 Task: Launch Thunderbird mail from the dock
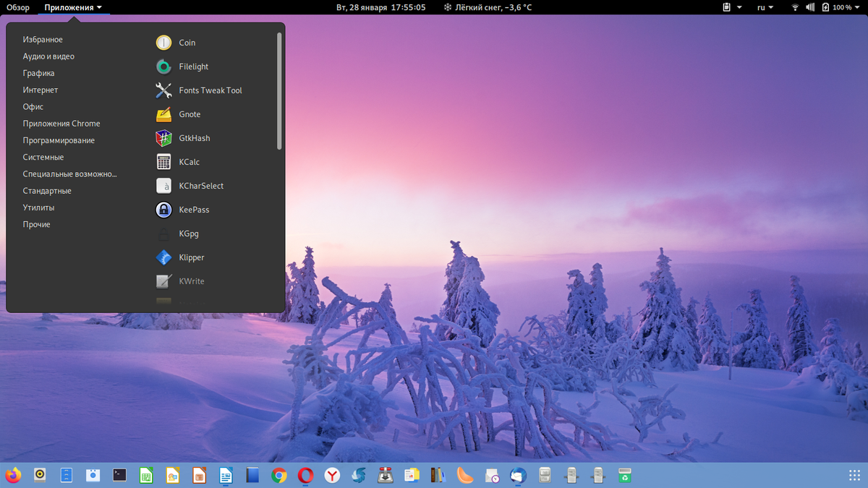pos(518,475)
